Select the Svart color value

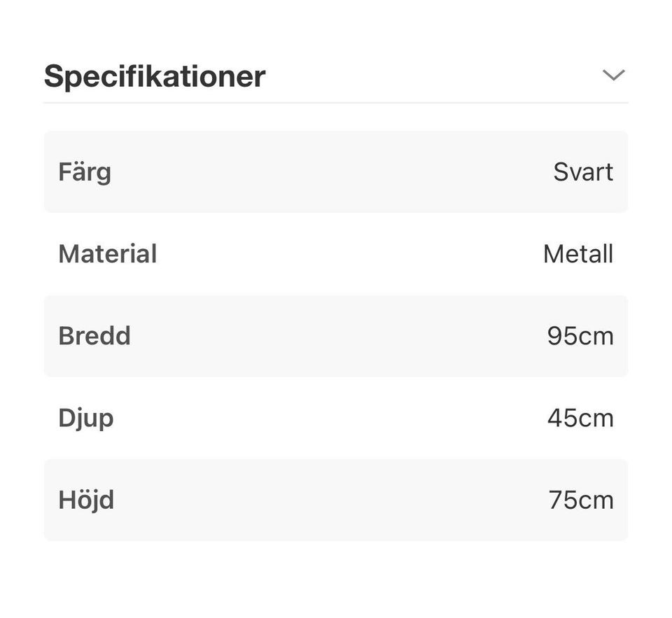click(x=583, y=171)
